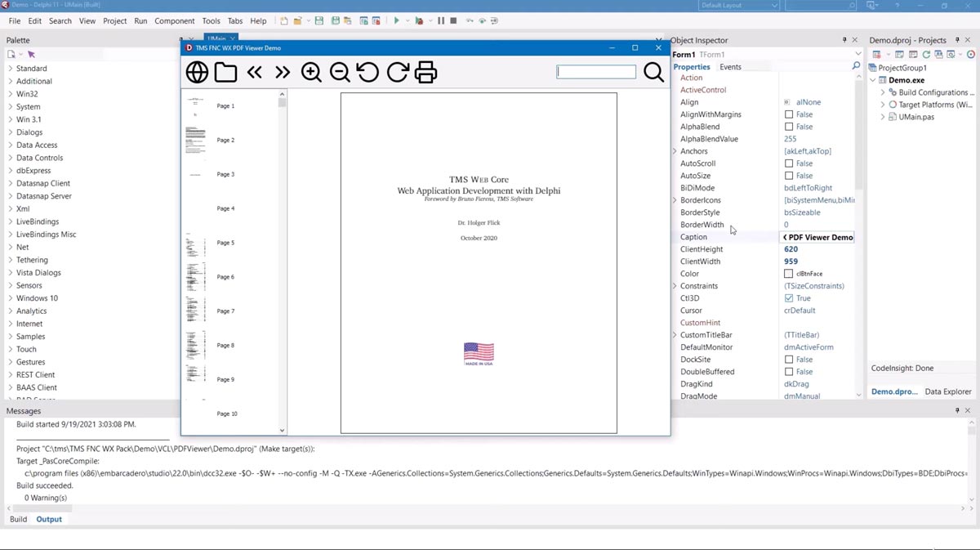Go to next page with double-right arrows

click(x=283, y=72)
